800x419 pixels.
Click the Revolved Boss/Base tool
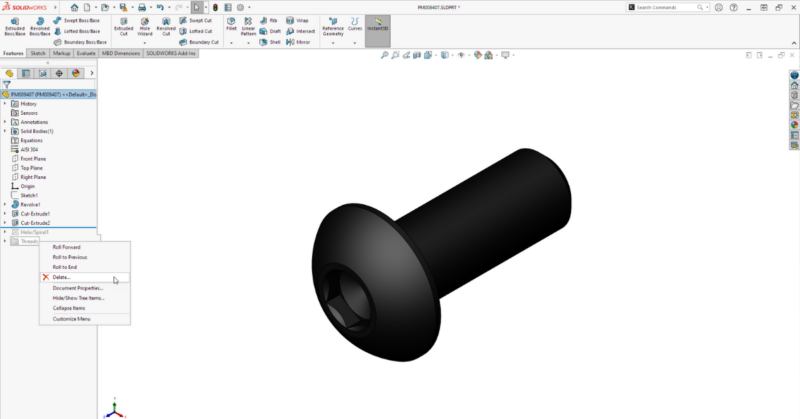point(40,27)
